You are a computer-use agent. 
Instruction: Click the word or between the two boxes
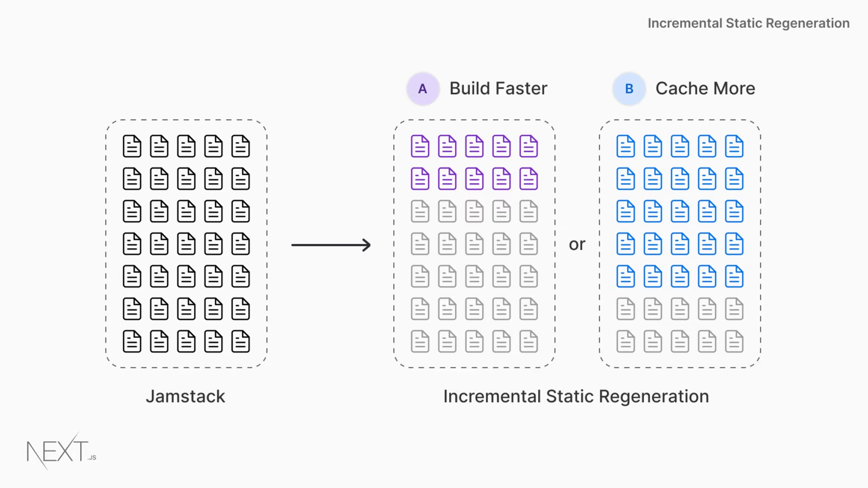[577, 245]
